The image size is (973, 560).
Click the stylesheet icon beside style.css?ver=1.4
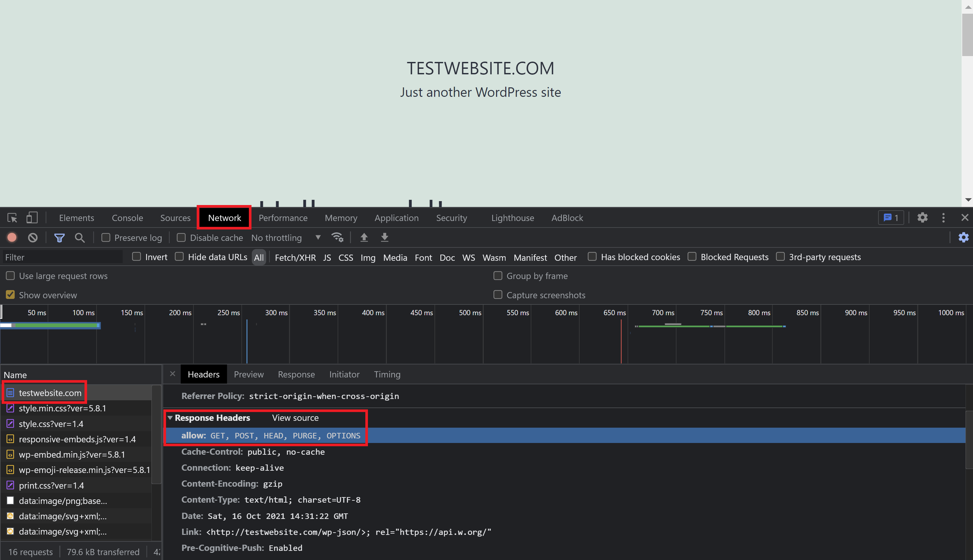coord(10,423)
